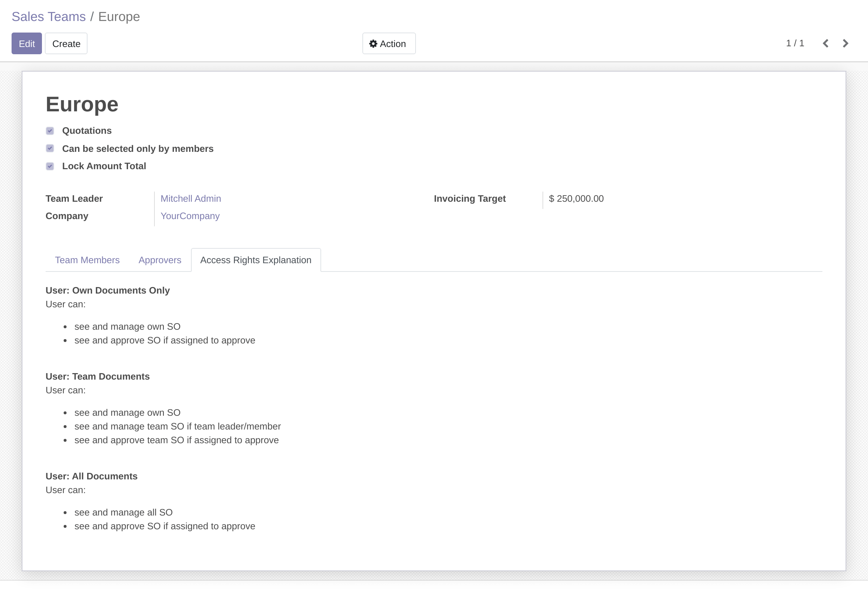Switch to Team Members tab
This screenshot has height=590, width=868.
click(87, 260)
